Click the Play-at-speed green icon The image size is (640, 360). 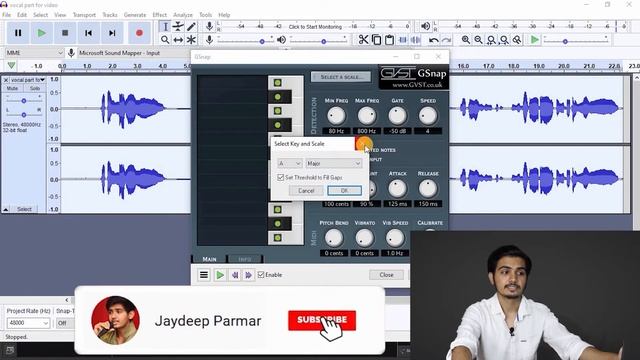click(534, 40)
